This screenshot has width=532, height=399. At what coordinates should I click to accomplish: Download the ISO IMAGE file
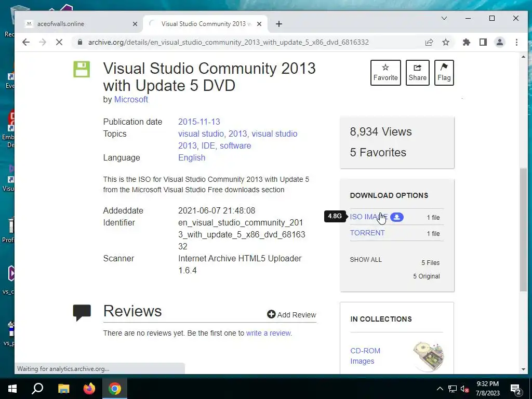point(368,217)
